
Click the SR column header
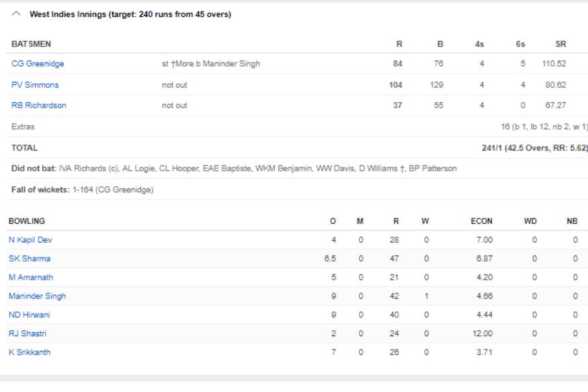560,44
